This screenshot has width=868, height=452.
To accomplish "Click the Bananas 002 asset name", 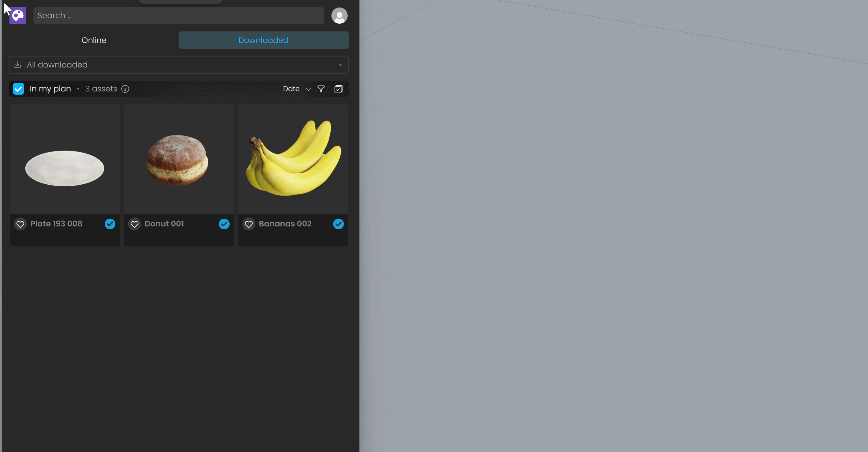I will coord(285,224).
